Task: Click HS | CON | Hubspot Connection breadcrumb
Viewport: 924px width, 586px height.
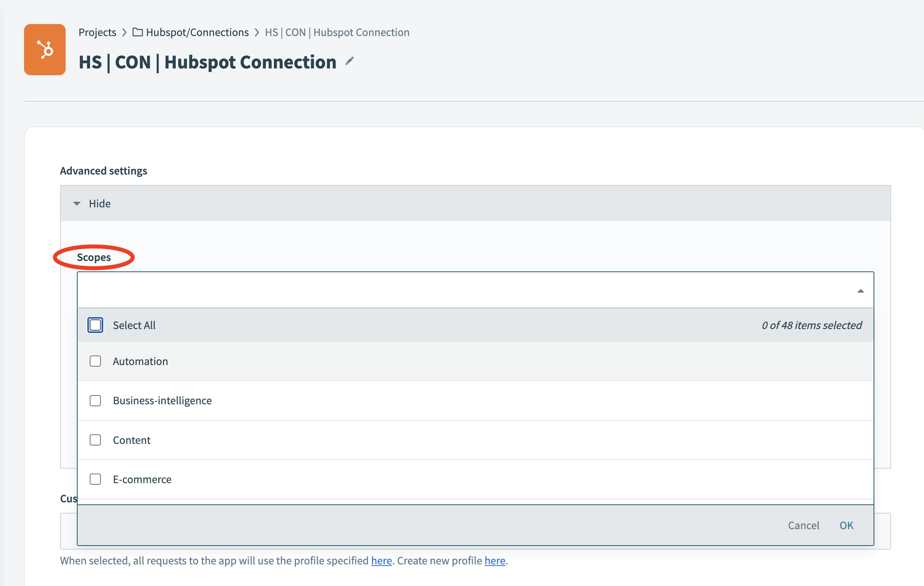Action: 337,32
